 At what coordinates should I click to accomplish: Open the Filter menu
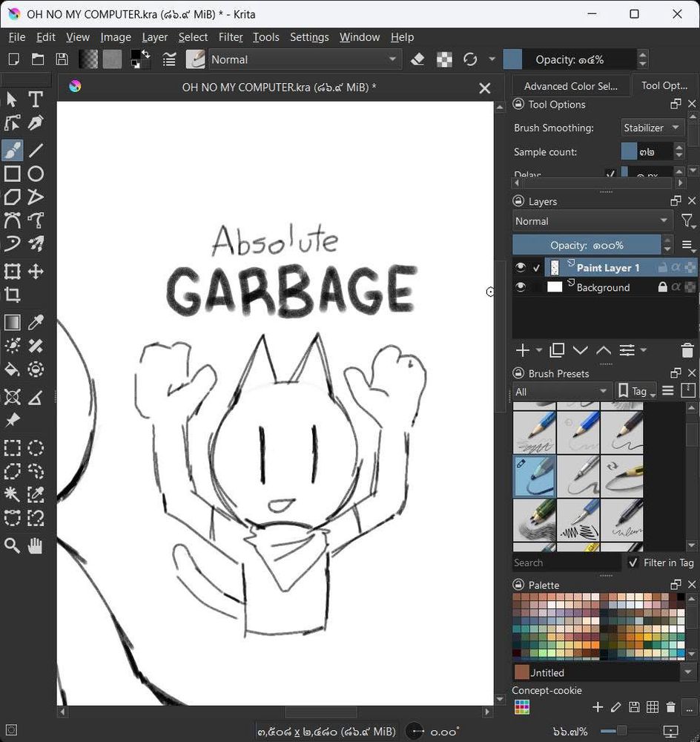231,37
